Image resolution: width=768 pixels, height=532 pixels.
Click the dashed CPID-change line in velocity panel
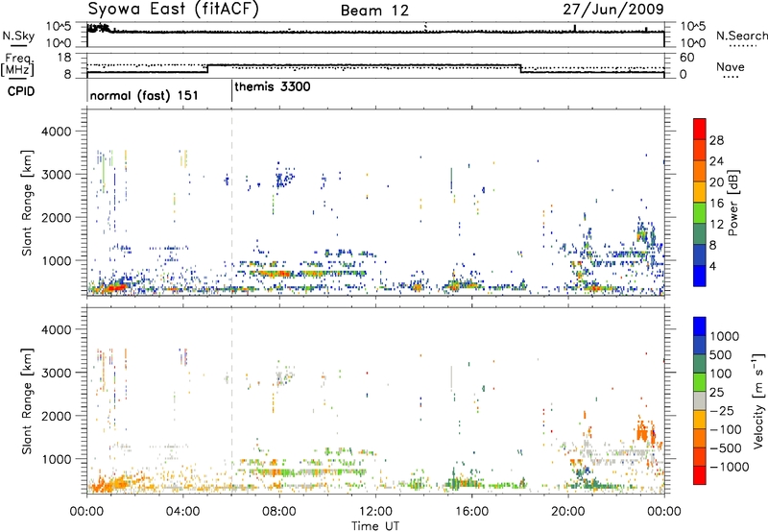[x=231, y=400]
